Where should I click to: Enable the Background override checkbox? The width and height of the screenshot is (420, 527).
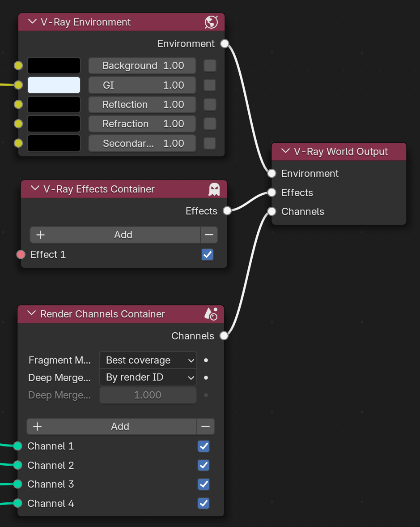pos(210,65)
